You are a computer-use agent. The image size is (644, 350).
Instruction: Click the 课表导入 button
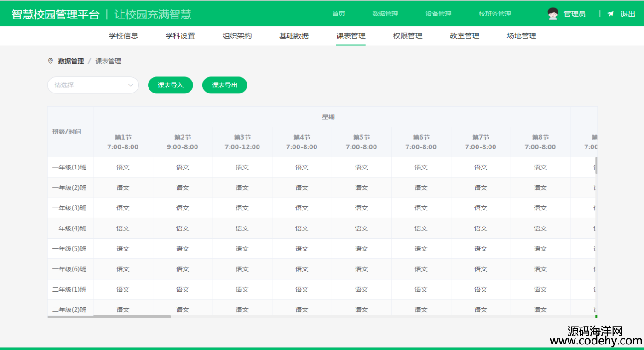tap(170, 85)
